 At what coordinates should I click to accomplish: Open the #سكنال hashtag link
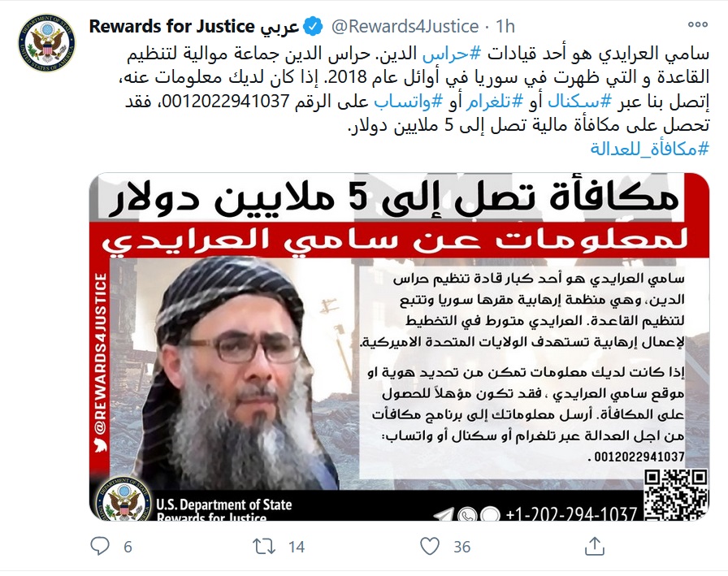coord(579,102)
